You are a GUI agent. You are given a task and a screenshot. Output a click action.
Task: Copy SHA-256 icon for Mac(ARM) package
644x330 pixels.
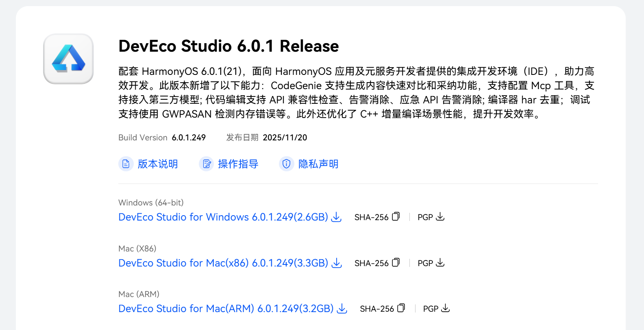click(x=401, y=308)
